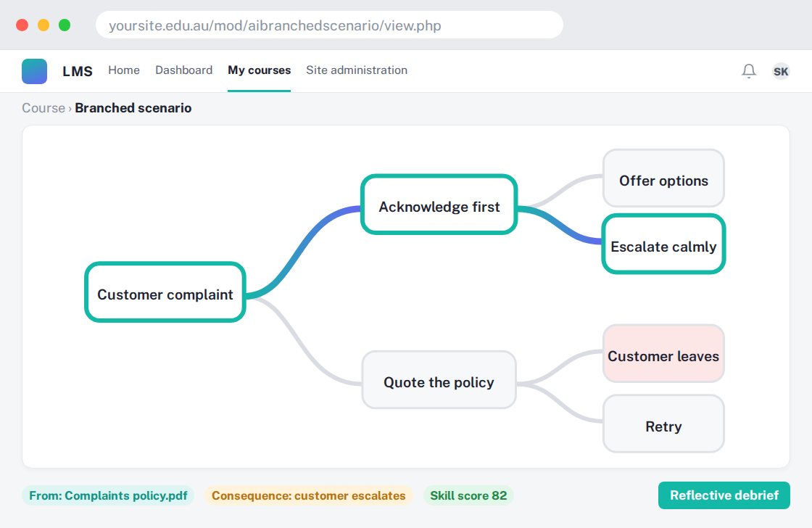Select the Acknowledge first node
This screenshot has height=528, width=812.
(439, 204)
